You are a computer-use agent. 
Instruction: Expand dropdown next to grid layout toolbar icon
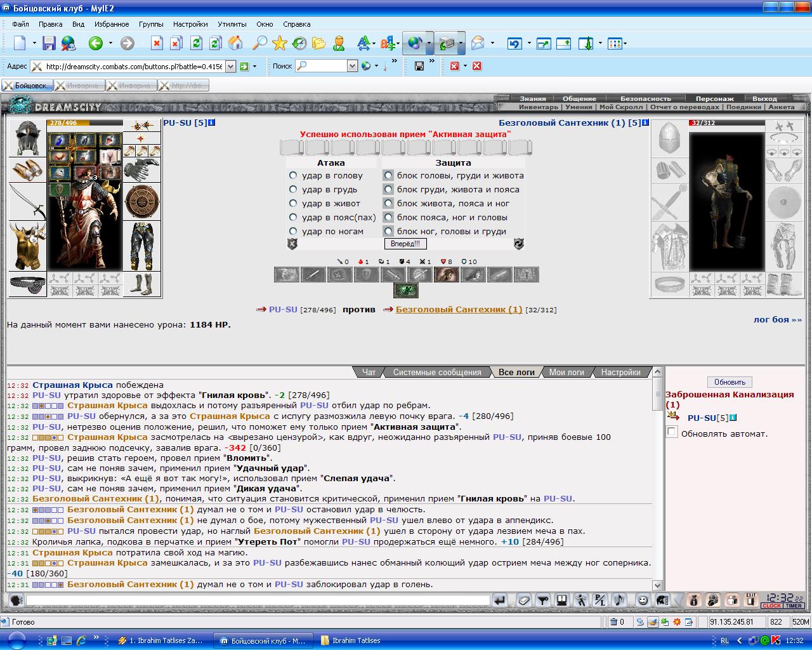point(625,43)
